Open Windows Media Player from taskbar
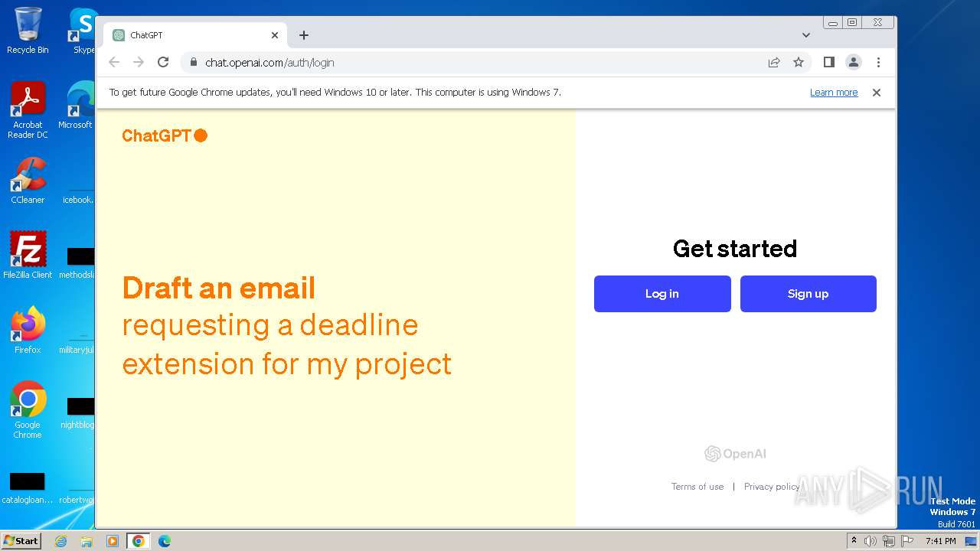Viewport: 980px width, 551px height. coord(113,541)
